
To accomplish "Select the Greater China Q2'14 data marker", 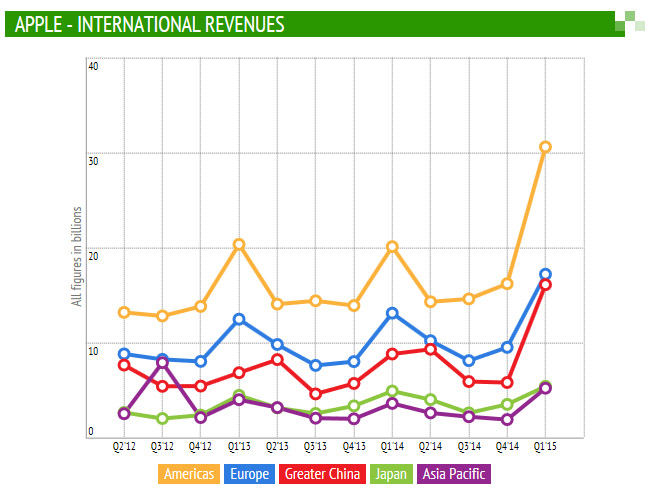I will click(430, 349).
